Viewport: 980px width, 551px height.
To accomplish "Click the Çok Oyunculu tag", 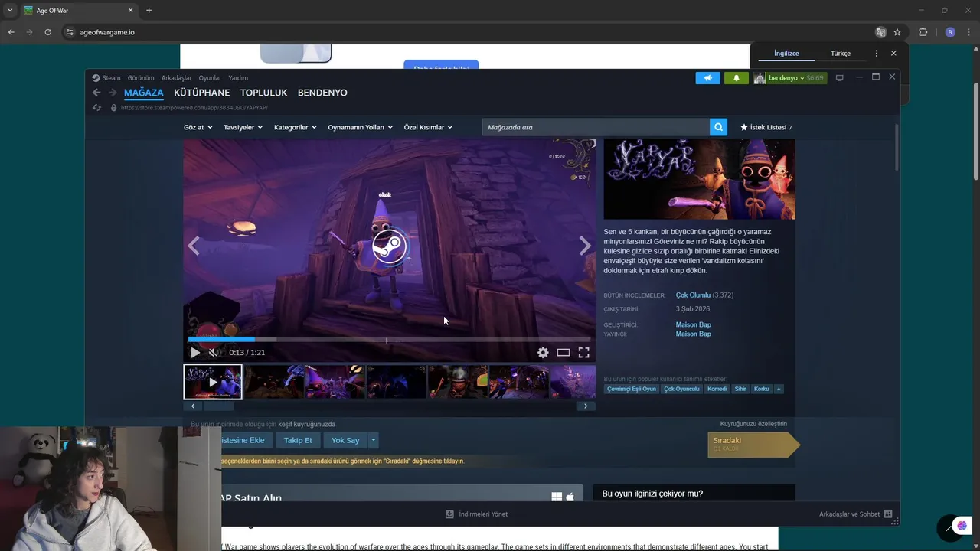I will click(x=681, y=389).
